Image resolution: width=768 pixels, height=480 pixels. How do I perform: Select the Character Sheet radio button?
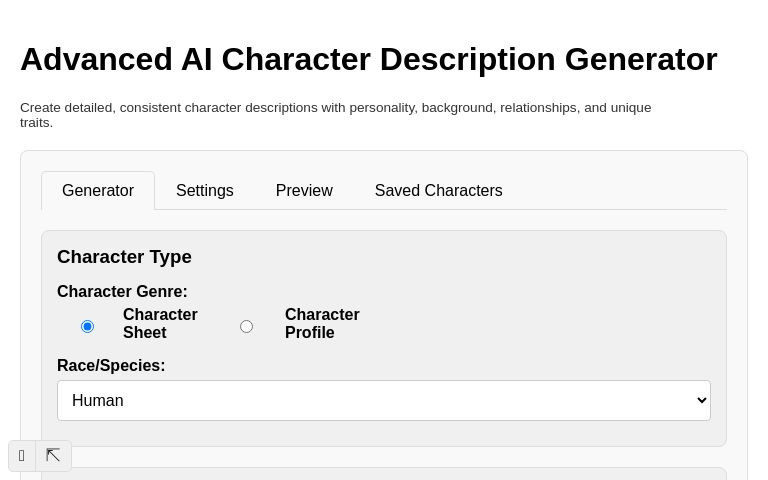coord(87,326)
